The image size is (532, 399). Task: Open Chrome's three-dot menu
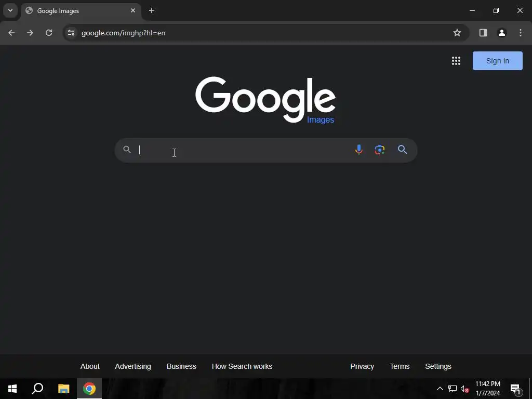[521, 33]
